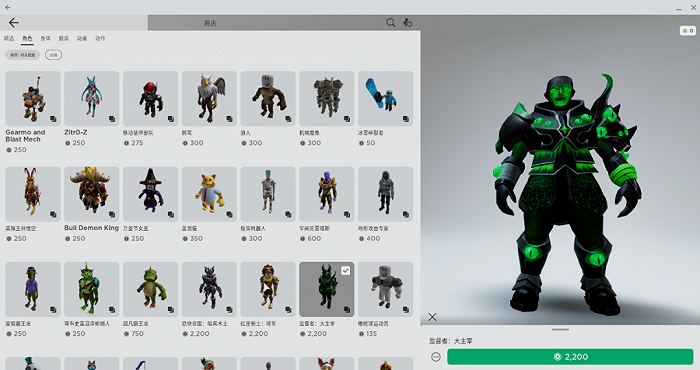700x370 pixels.
Task: Close the preview with the X icon
Action: point(432,317)
